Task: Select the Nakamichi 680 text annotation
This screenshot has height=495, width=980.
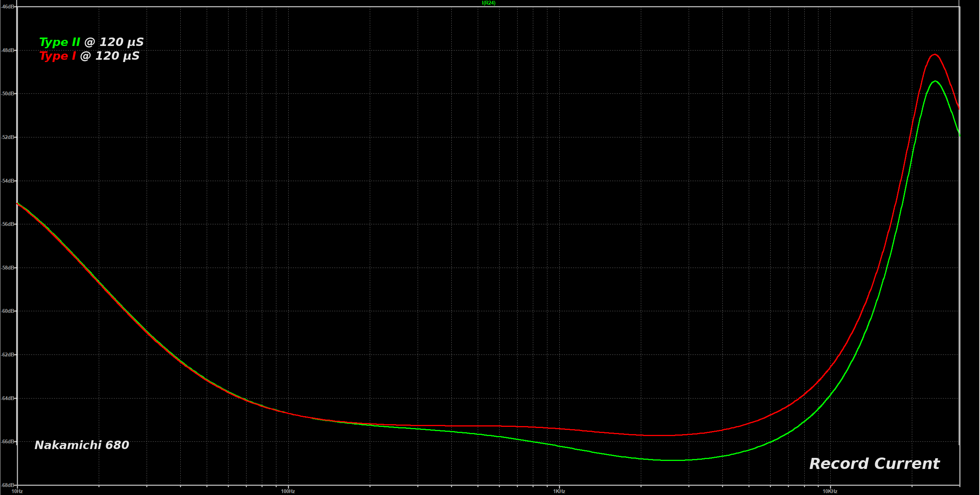Action: [82, 445]
